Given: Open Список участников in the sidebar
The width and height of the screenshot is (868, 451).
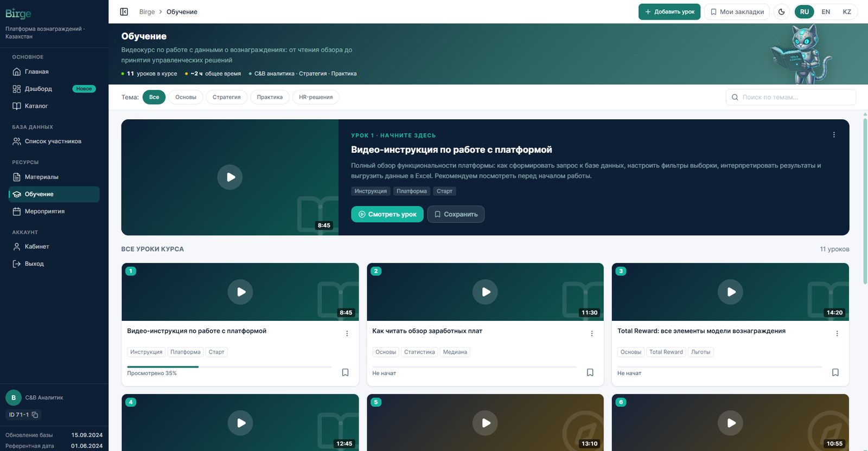Looking at the screenshot, I should [54, 141].
